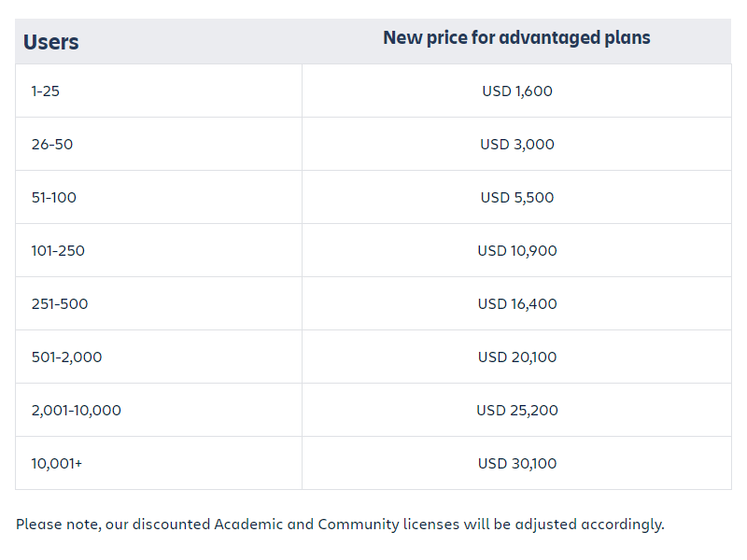Select the USD 3,000 price cell
The image size is (747, 560).
517,145
